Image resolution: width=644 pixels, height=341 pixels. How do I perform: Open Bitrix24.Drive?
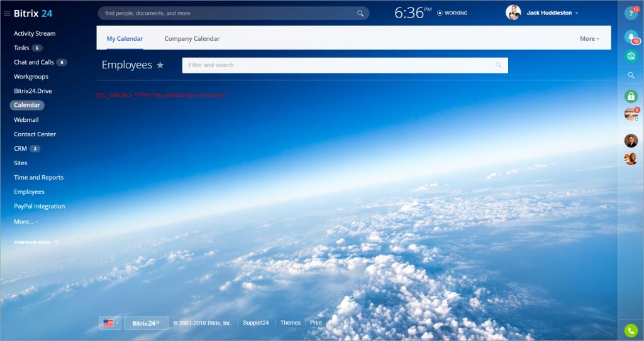[x=33, y=91]
